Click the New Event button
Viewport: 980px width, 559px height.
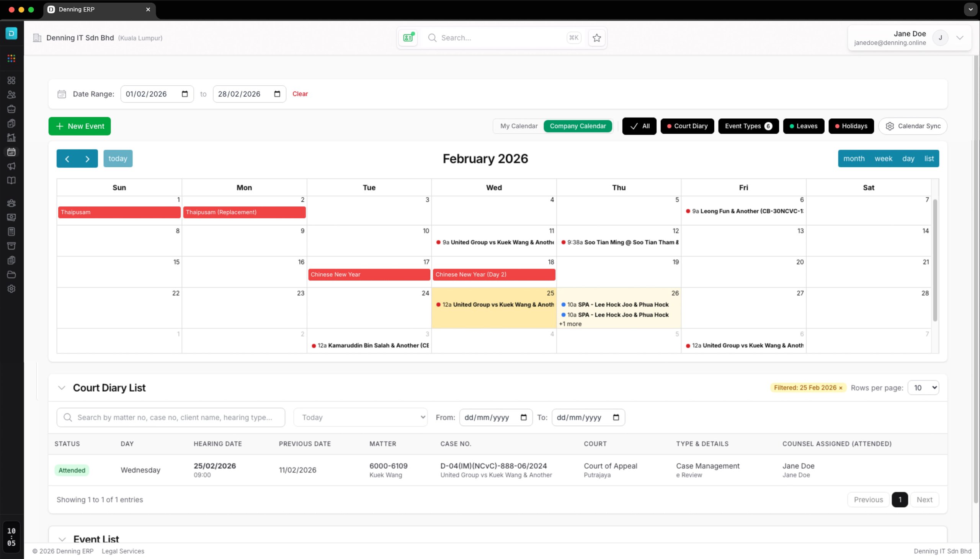click(80, 126)
